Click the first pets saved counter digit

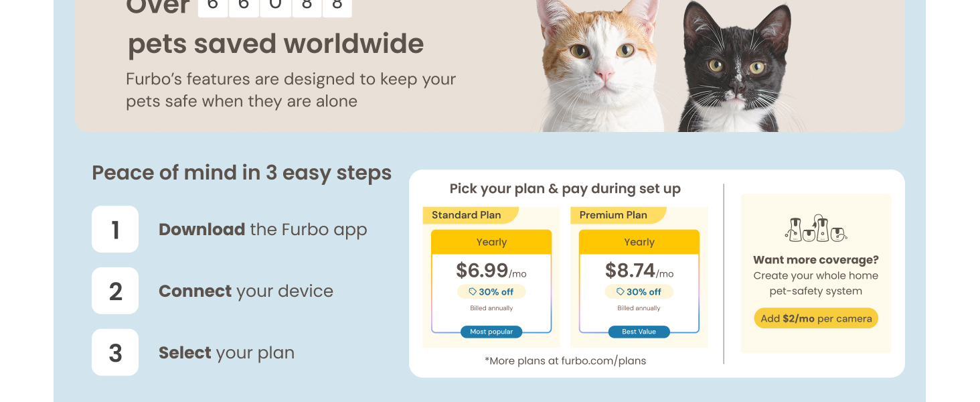pos(213,7)
